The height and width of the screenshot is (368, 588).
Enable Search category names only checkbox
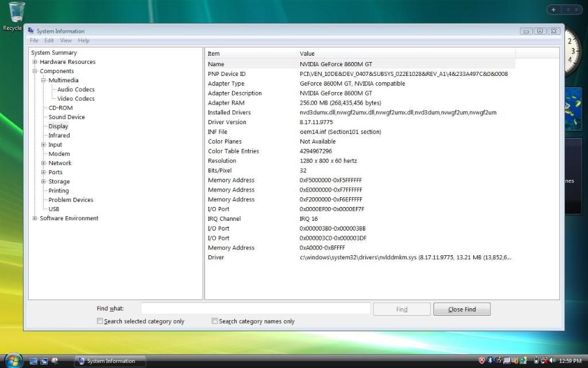coord(215,321)
